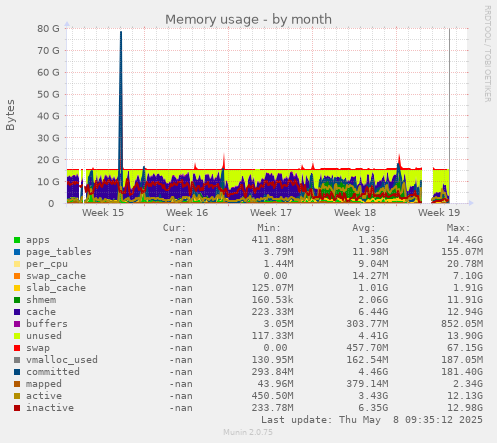Viewport: 497px width, 443px height.
Task: Click the 'Max:' column header
Action: click(x=458, y=228)
